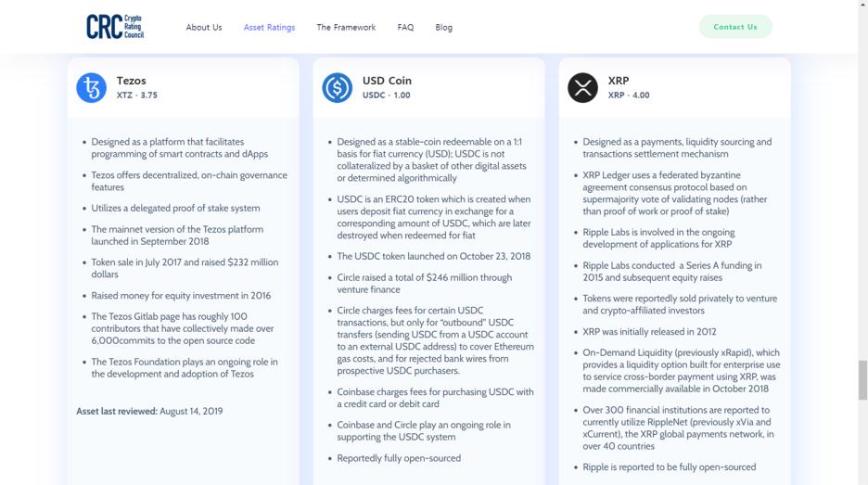Click 'Tezos offers decentralized, on-chain governance' bullet
This screenshot has width=868, height=485.
189,181
